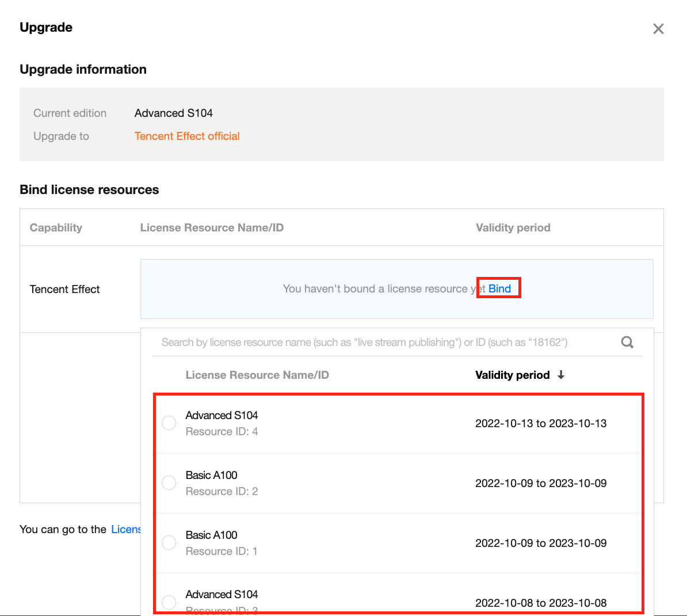Click the Tencent Effect capability cell
687x616 pixels.
tap(65, 289)
